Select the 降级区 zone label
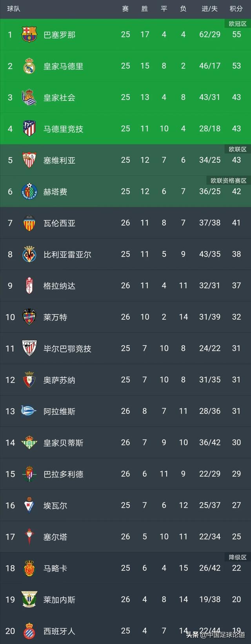This screenshot has width=251, height=644. click(x=238, y=557)
